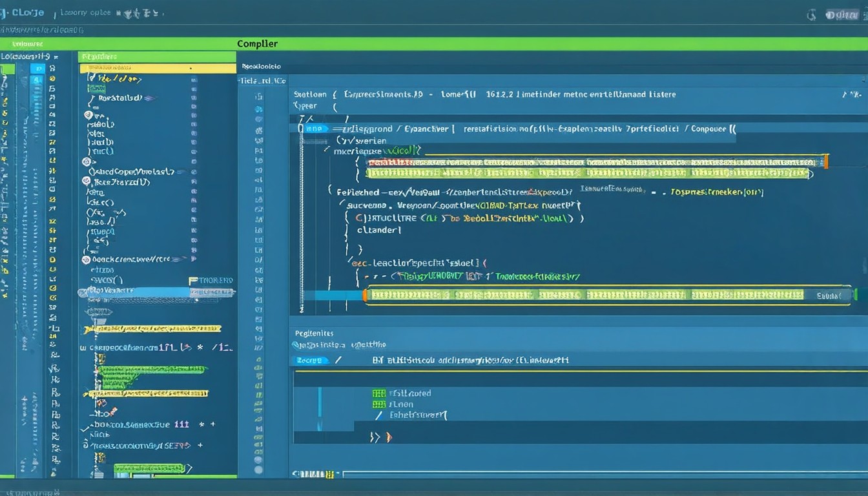Click green grid icon beside 'Lean'
The height and width of the screenshot is (496, 868).
tap(378, 404)
